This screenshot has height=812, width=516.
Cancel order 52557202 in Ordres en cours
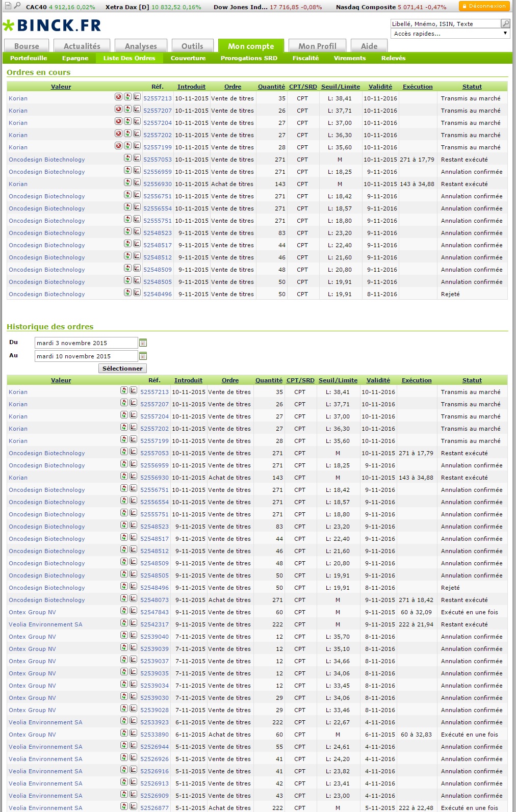[x=118, y=134]
